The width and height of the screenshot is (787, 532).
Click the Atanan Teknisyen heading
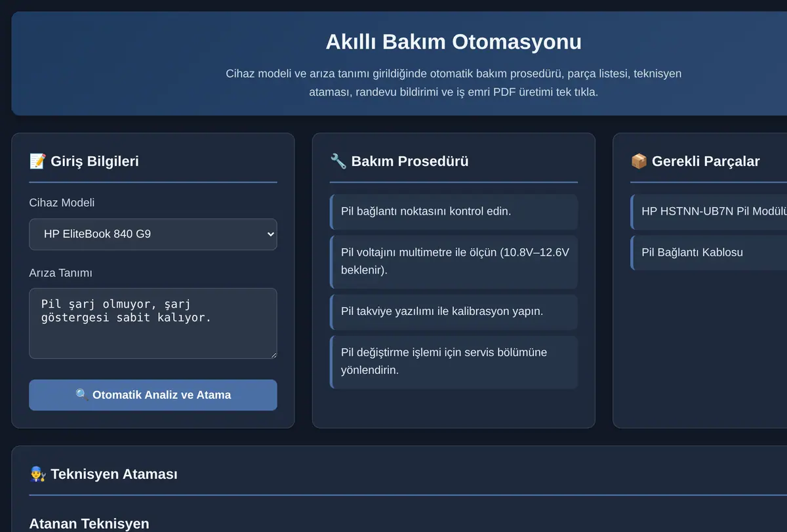pyautogui.click(x=89, y=523)
